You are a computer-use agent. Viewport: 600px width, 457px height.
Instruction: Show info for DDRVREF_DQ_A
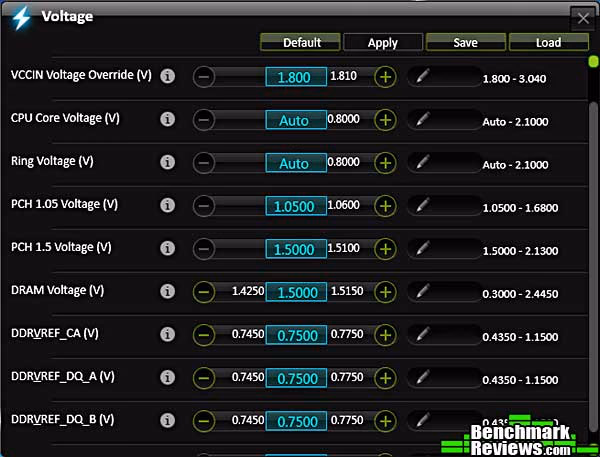tap(168, 377)
